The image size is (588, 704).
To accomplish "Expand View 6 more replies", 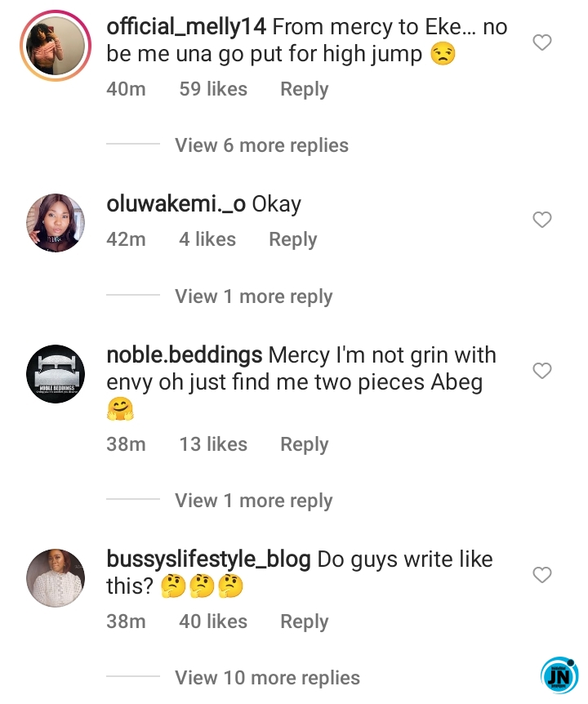I will (x=261, y=145).
